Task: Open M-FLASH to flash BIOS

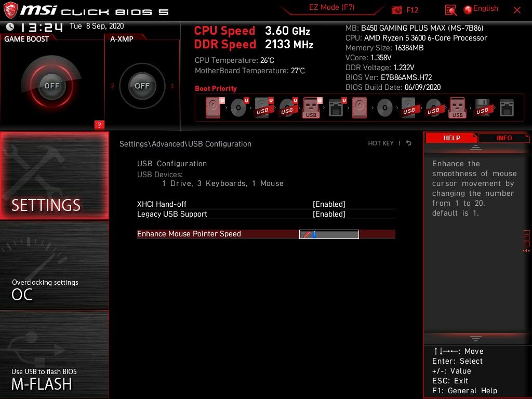Action: pos(54,354)
